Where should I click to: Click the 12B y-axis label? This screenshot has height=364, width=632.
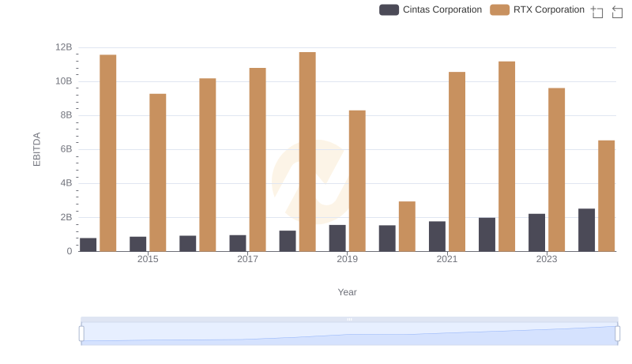tap(64, 47)
